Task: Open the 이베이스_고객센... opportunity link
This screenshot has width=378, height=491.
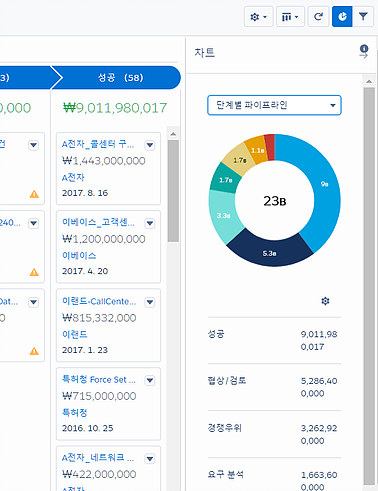Action: [98, 222]
